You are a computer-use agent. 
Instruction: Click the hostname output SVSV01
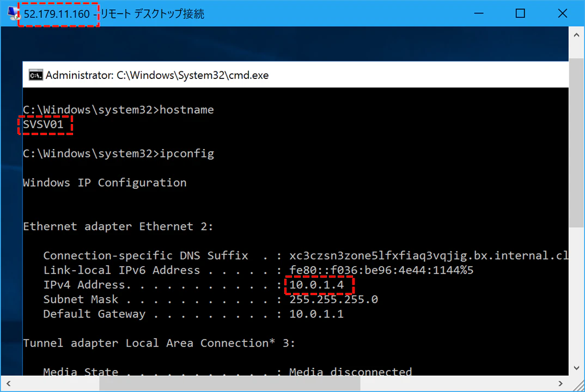(43, 124)
